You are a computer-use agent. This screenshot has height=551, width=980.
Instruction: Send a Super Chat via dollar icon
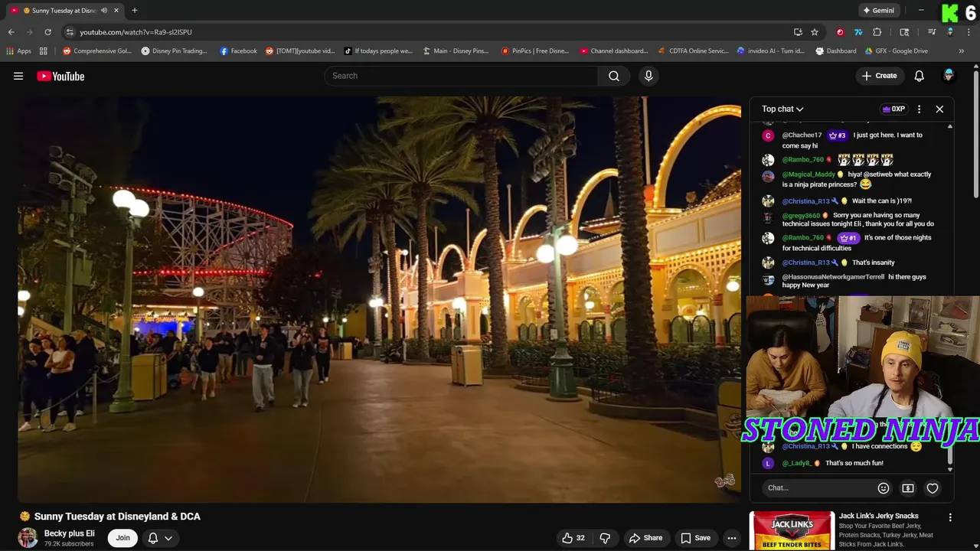click(908, 488)
